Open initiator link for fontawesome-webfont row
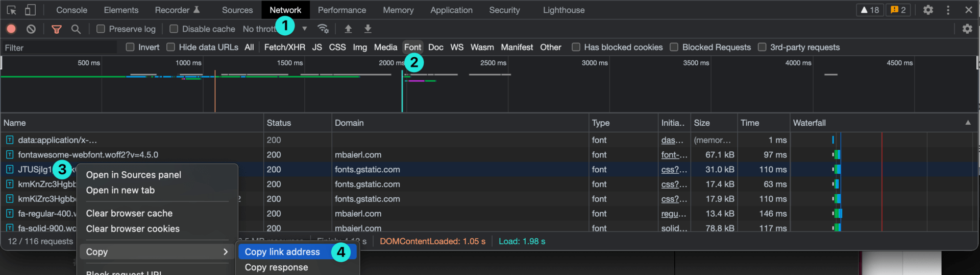This screenshot has width=980, height=275. pyautogui.click(x=674, y=154)
